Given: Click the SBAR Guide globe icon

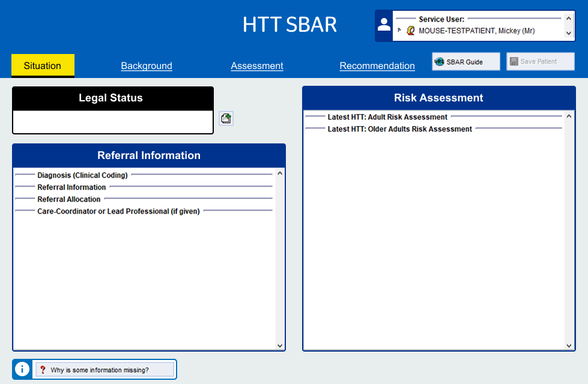Looking at the screenshot, I should (439, 62).
